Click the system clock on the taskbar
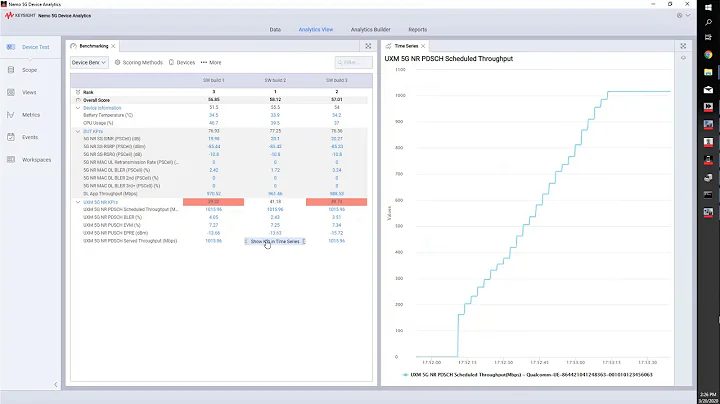 click(x=708, y=398)
